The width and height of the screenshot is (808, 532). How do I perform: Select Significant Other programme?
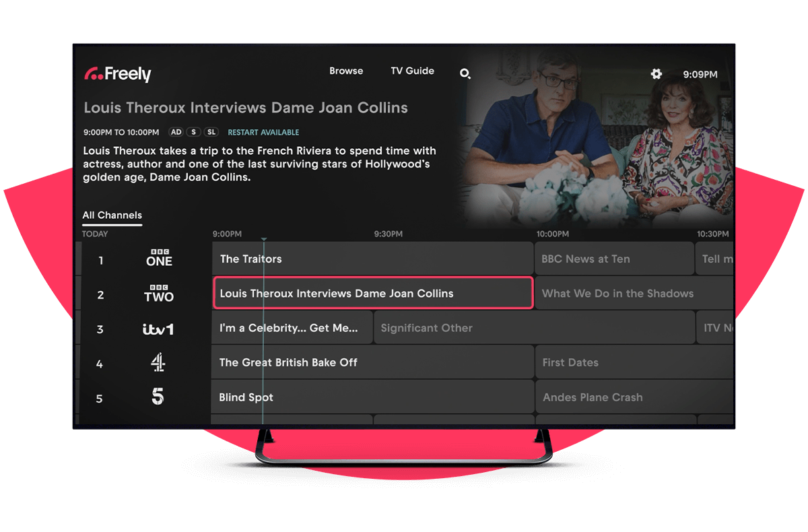pos(534,328)
